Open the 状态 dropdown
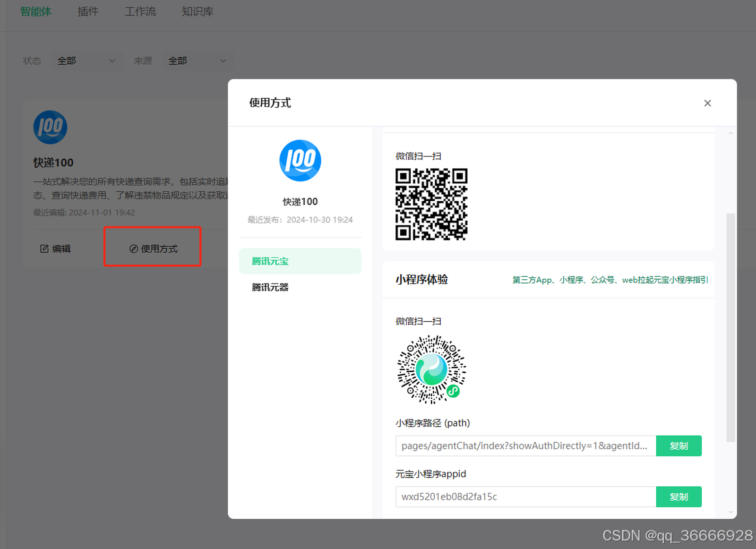This screenshot has width=756, height=549. pos(86,61)
